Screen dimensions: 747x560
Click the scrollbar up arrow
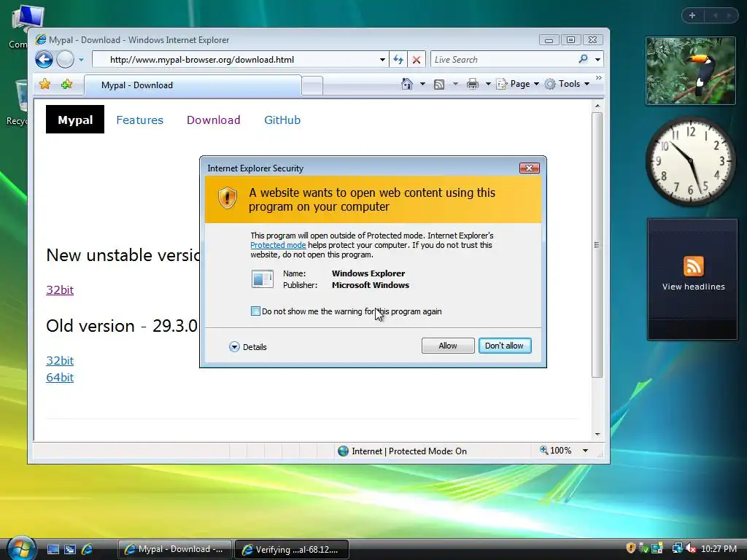pos(597,106)
